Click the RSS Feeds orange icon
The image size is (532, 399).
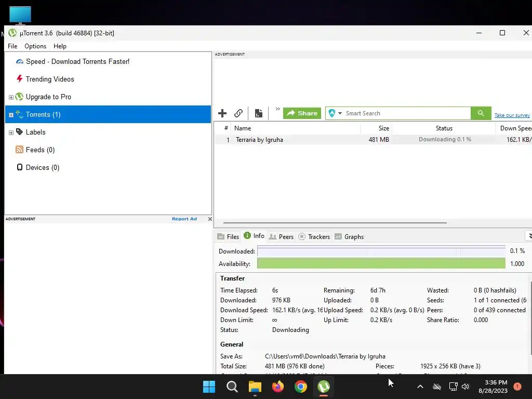point(19,149)
